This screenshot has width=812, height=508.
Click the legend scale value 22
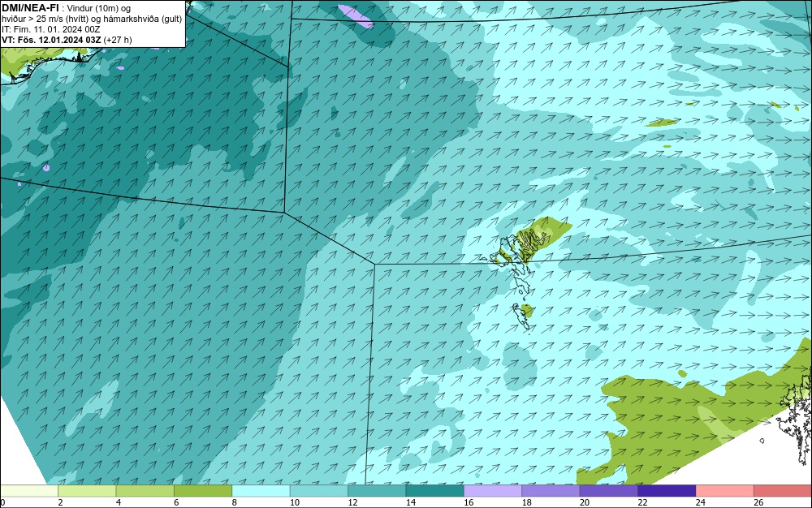tap(642, 502)
